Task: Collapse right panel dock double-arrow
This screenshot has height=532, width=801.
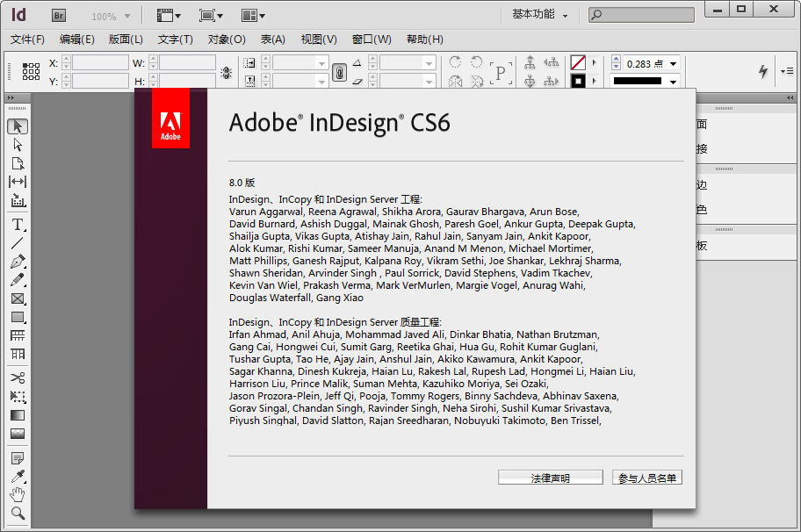Action: (x=790, y=97)
